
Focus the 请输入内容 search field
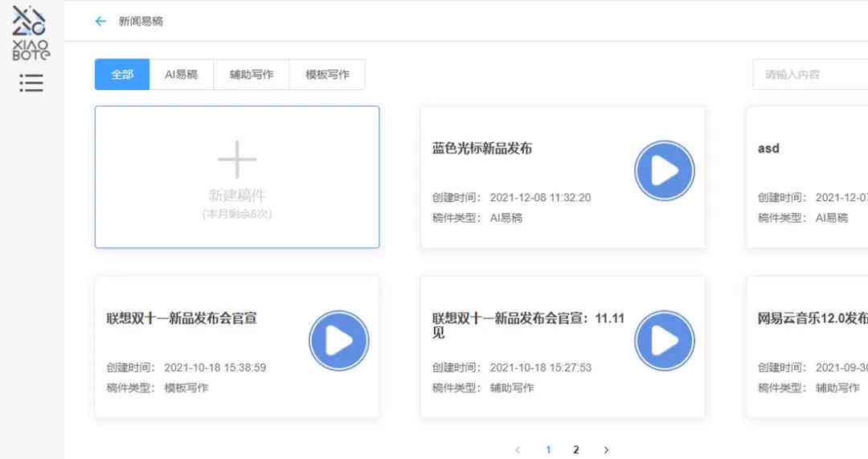coord(810,74)
